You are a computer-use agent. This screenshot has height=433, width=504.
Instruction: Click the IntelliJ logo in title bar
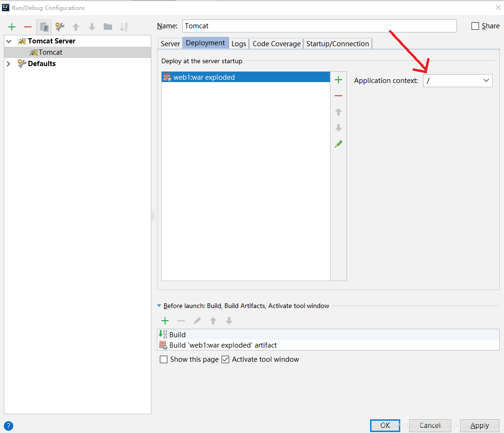[6, 8]
